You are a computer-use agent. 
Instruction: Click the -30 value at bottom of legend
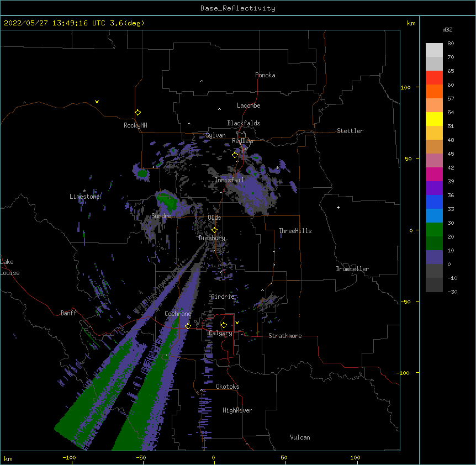452,292
